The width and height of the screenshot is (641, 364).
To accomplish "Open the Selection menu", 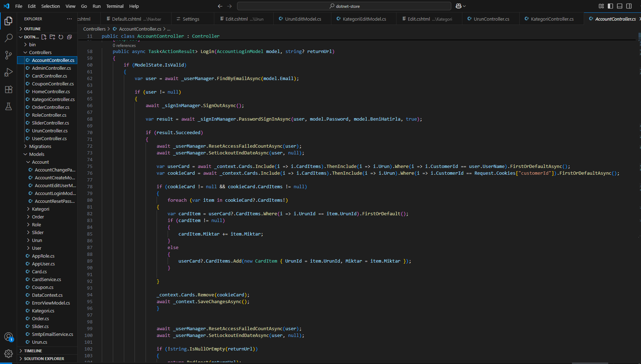I will (51, 6).
